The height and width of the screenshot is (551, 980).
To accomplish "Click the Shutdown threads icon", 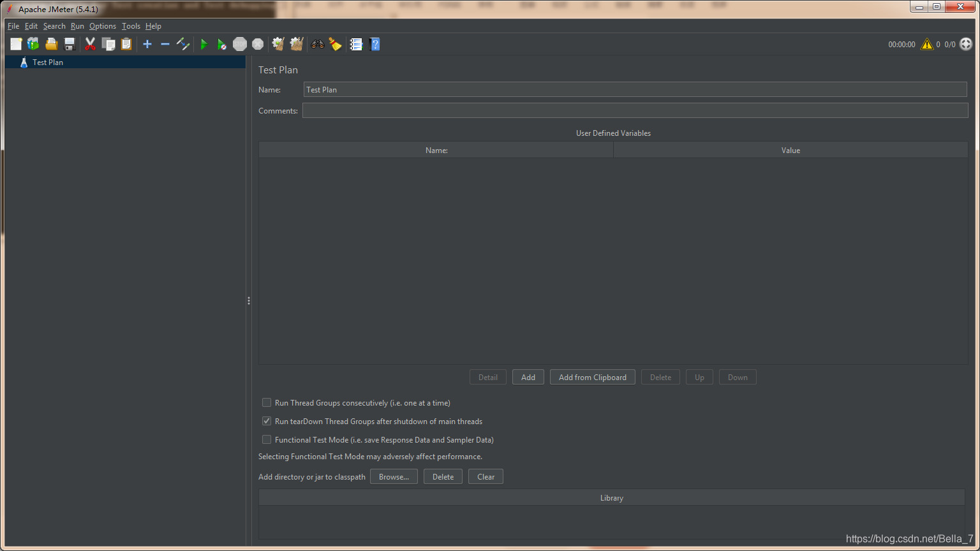I will 258,44.
